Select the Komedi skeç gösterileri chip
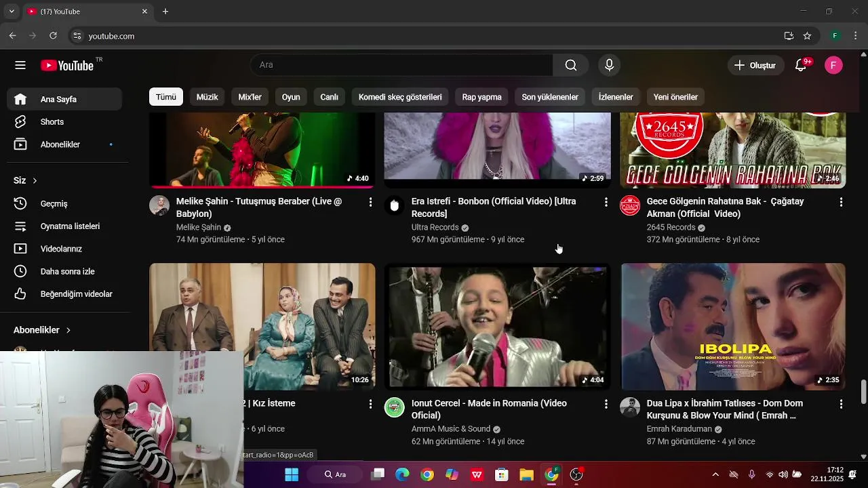The image size is (868, 488). pos(400,97)
